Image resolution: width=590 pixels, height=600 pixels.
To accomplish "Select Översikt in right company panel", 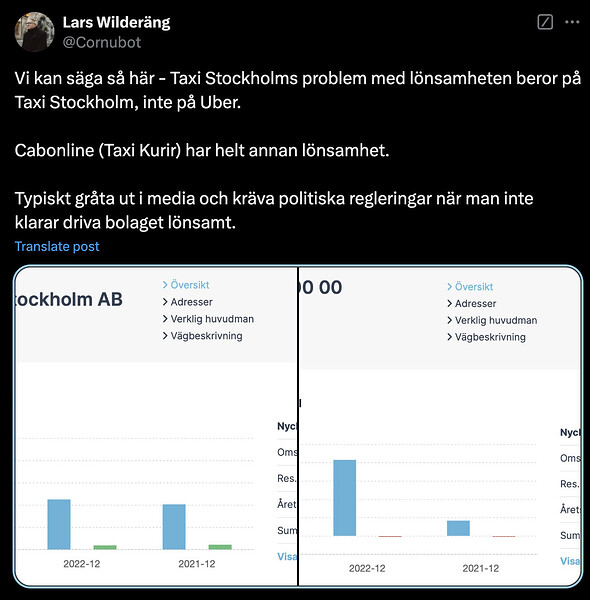I will [470, 287].
